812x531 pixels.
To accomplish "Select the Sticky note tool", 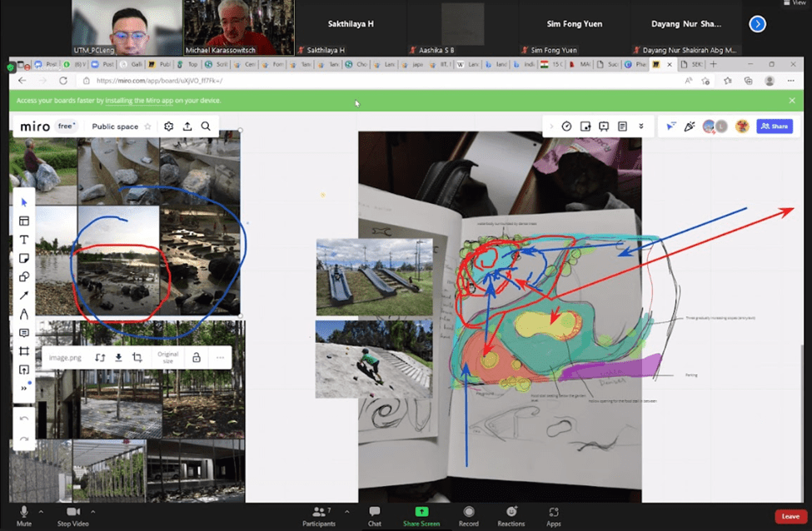I will (x=24, y=258).
